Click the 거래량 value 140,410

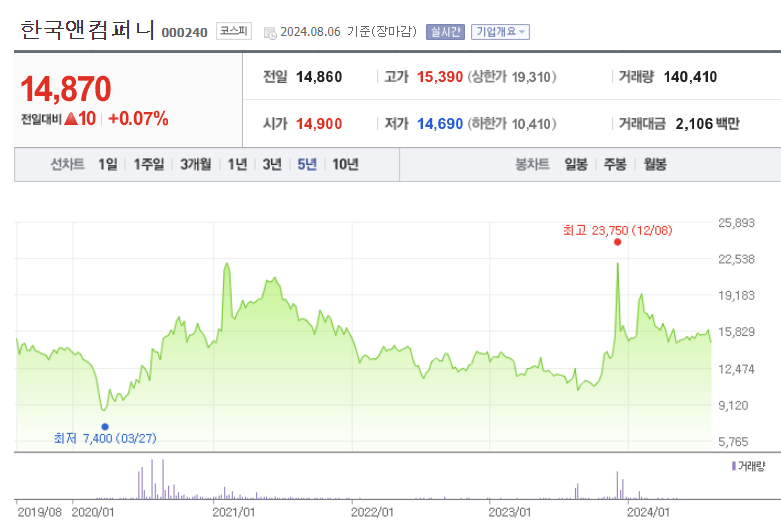690,77
